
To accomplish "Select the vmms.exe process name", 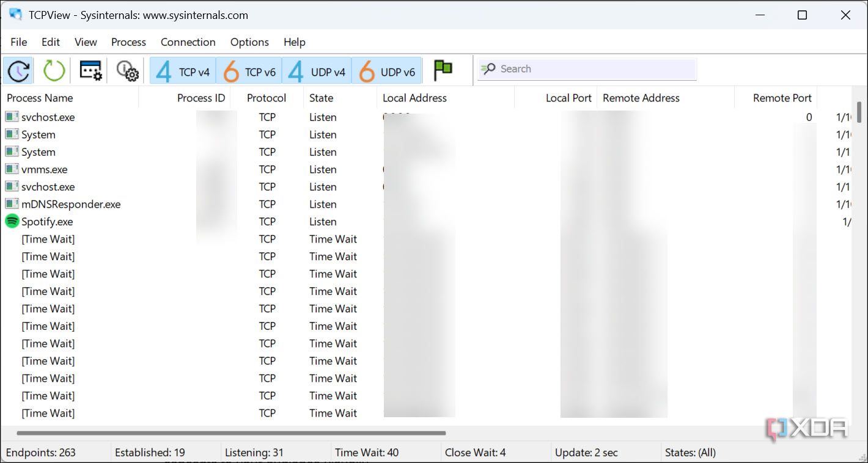I will pyautogui.click(x=45, y=169).
